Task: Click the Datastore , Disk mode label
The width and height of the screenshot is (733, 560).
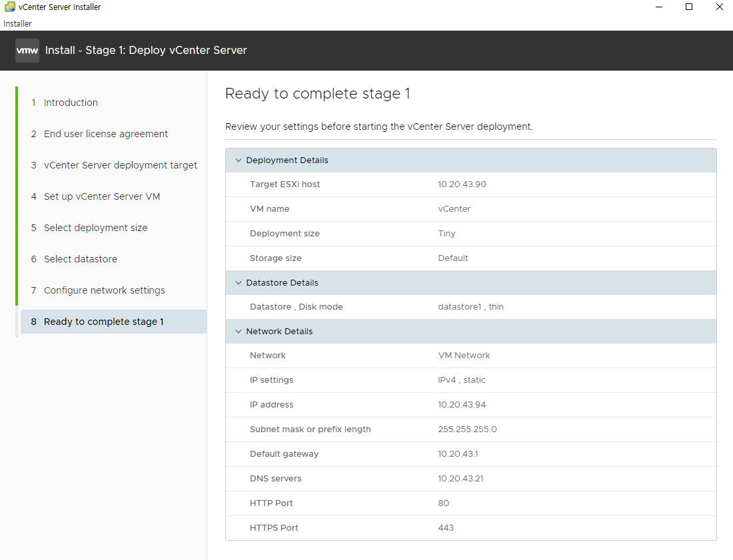Action: (x=296, y=307)
